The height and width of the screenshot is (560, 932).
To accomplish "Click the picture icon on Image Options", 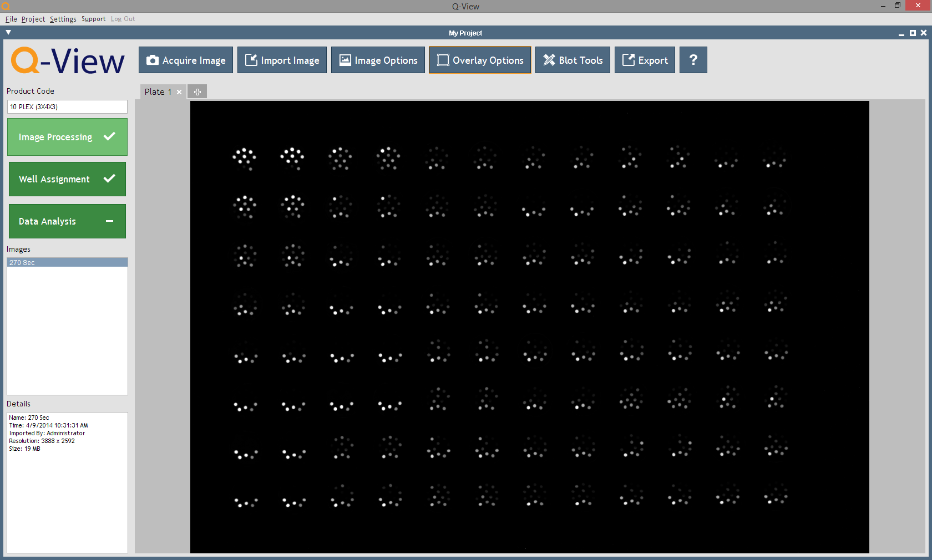I will (345, 60).
